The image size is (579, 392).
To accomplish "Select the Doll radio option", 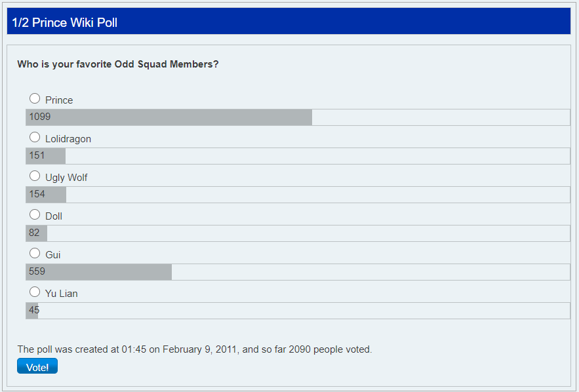I will click(35, 214).
